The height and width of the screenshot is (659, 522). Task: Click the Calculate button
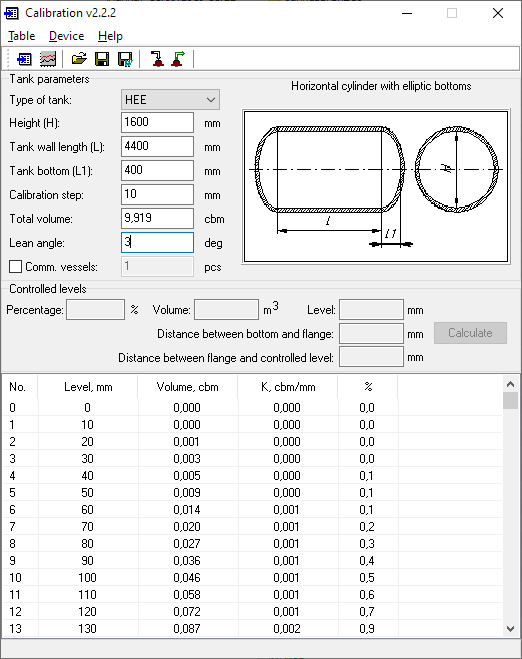pos(470,333)
